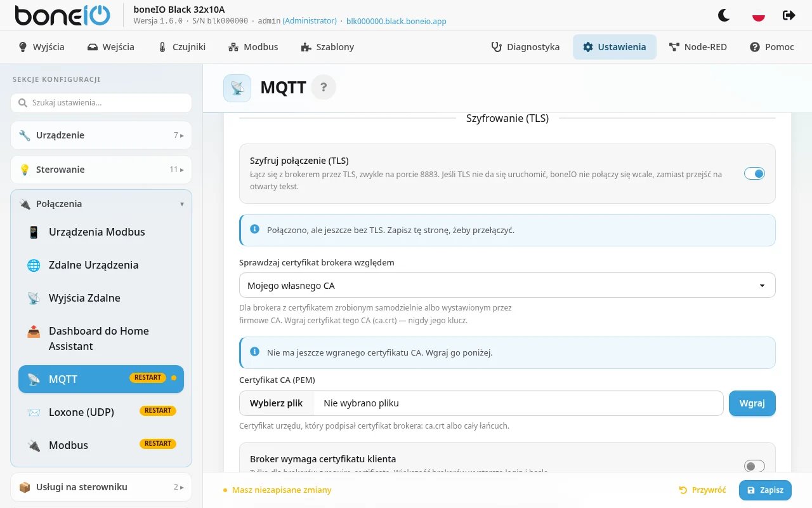Go to the Czujniki tab
Screen dimensions: 812x508
(x=182, y=47)
